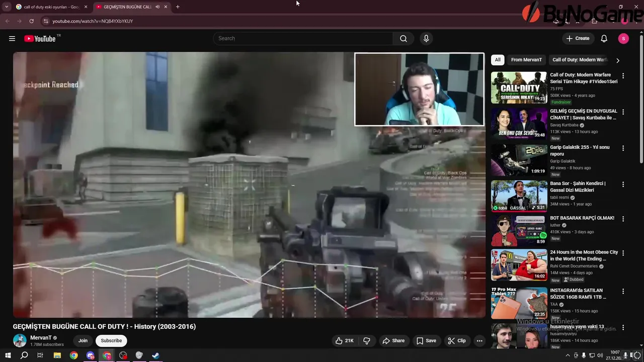644x362 pixels.
Task: Click the Share button
Action: [393, 341]
